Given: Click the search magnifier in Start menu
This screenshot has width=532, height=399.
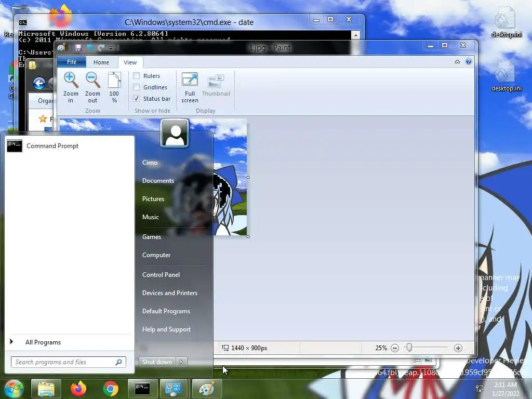Looking at the screenshot, I should (119, 362).
